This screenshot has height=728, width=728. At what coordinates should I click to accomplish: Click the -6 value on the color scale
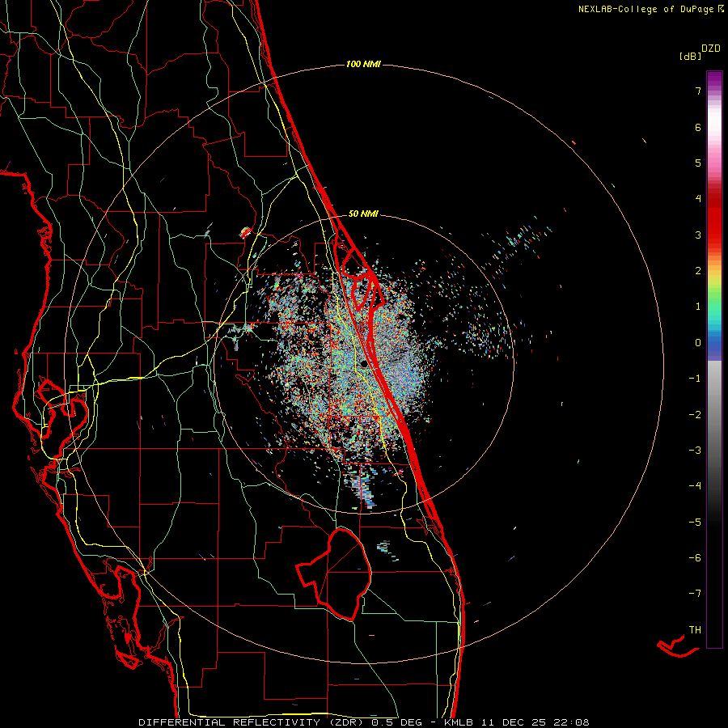click(695, 558)
